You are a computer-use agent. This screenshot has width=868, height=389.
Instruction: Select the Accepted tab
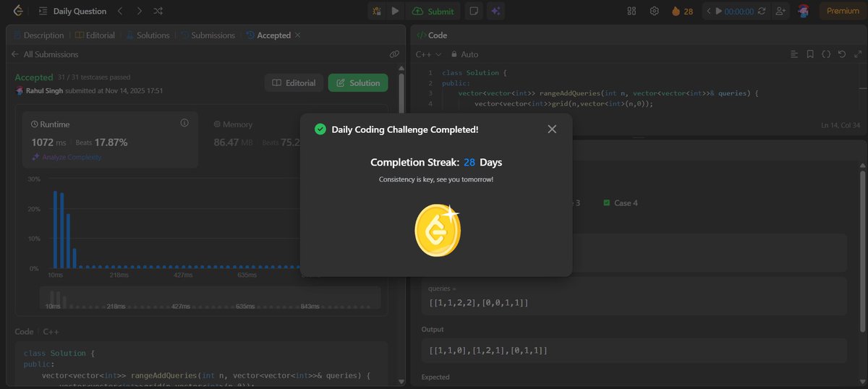[268, 35]
